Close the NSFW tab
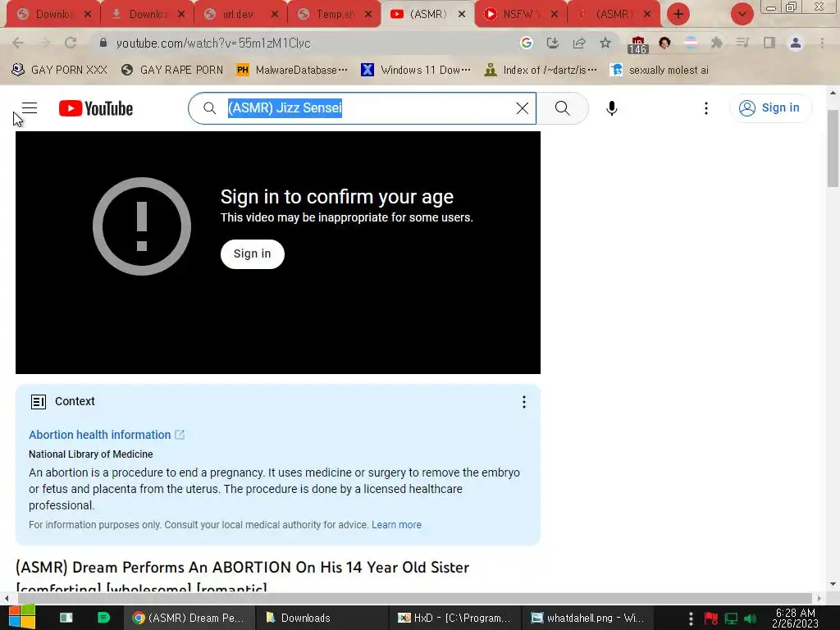This screenshot has height=630, width=840. click(555, 14)
